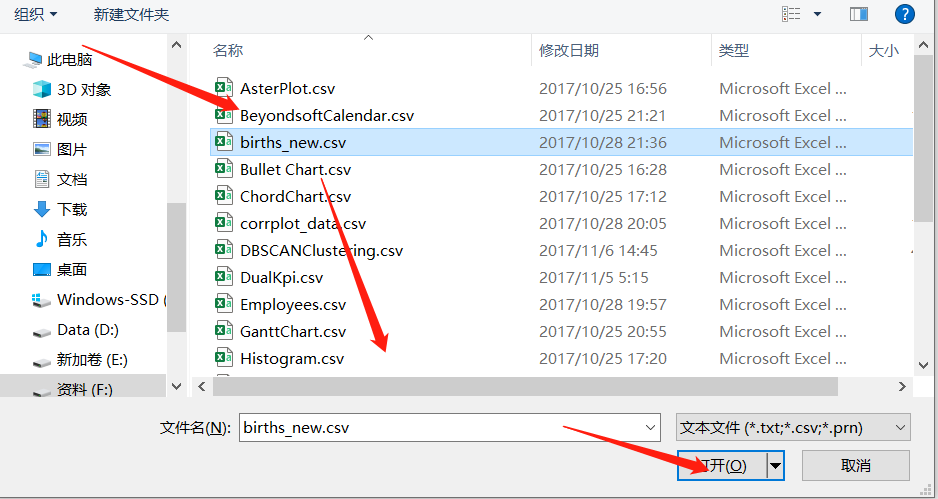Click the Excel icon beside AsterPlot.csv

pyautogui.click(x=224, y=88)
